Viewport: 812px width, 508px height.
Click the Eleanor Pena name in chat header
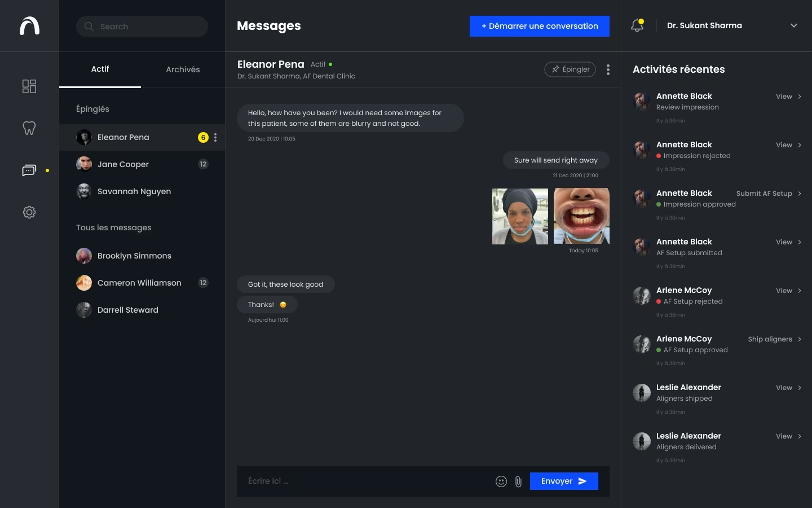[x=271, y=64]
